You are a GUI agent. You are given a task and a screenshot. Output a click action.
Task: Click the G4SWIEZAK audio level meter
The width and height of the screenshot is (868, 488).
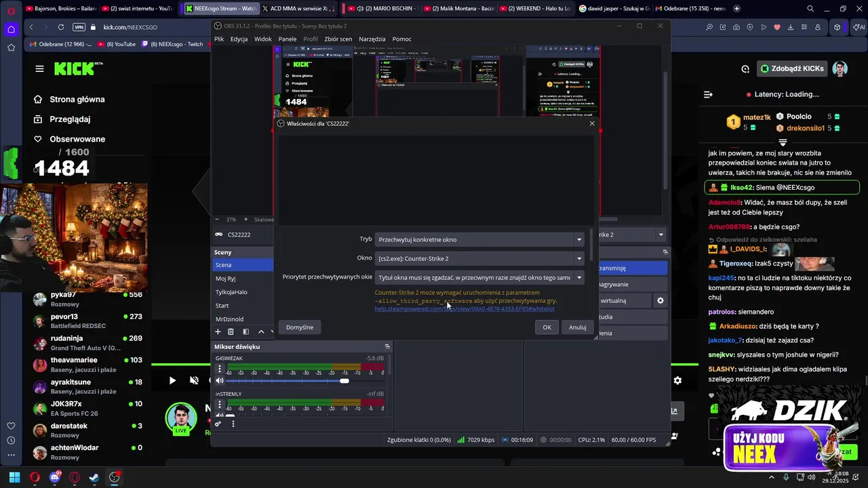click(305, 367)
